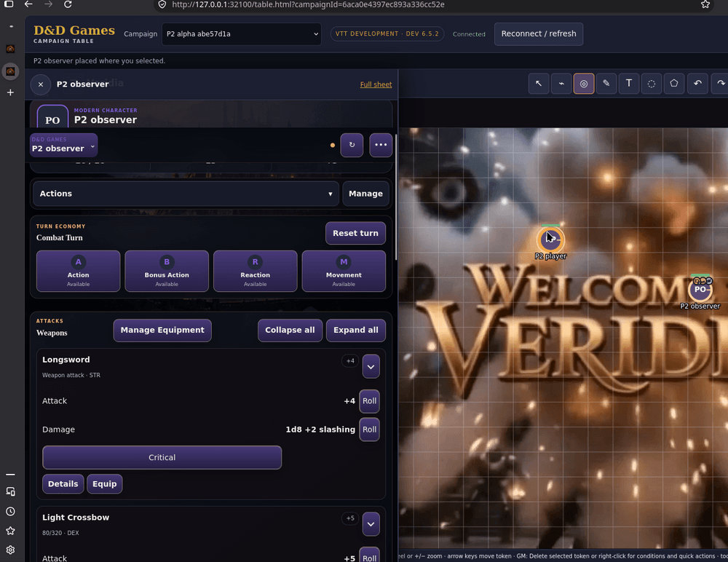
Task: Click the Expand all button
Action: (x=356, y=331)
